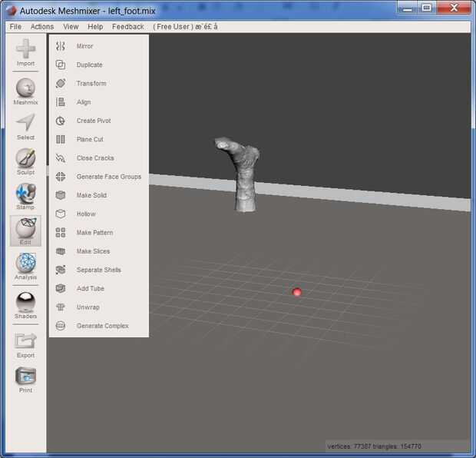
Task: Choose Hollow label from Edit list
Action: pyautogui.click(x=86, y=214)
